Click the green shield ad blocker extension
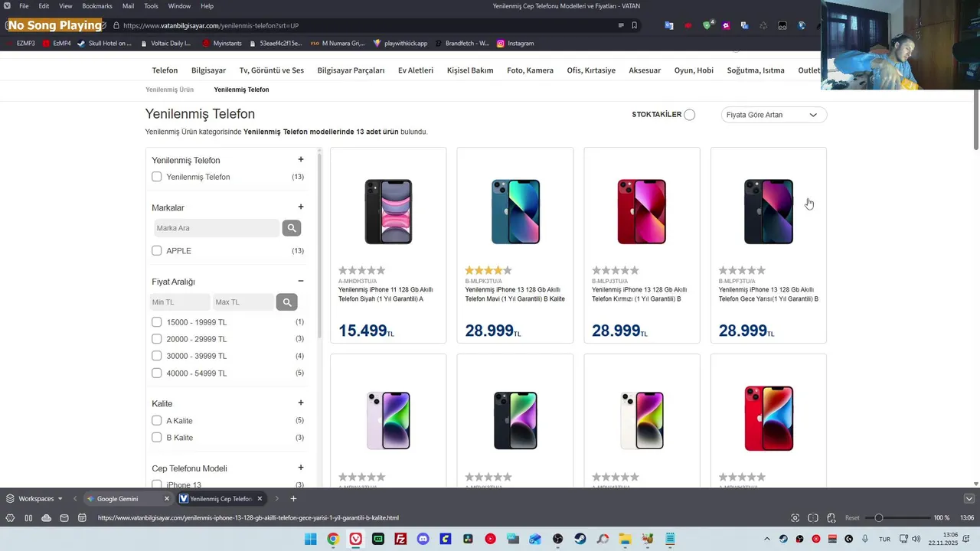 click(x=707, y=25)
